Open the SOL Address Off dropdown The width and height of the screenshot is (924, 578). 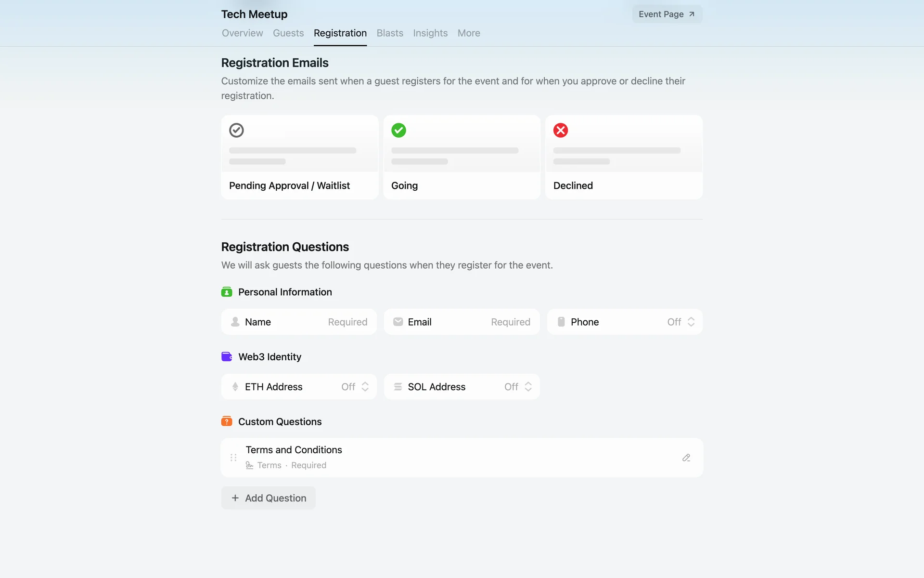click(518, 387)
